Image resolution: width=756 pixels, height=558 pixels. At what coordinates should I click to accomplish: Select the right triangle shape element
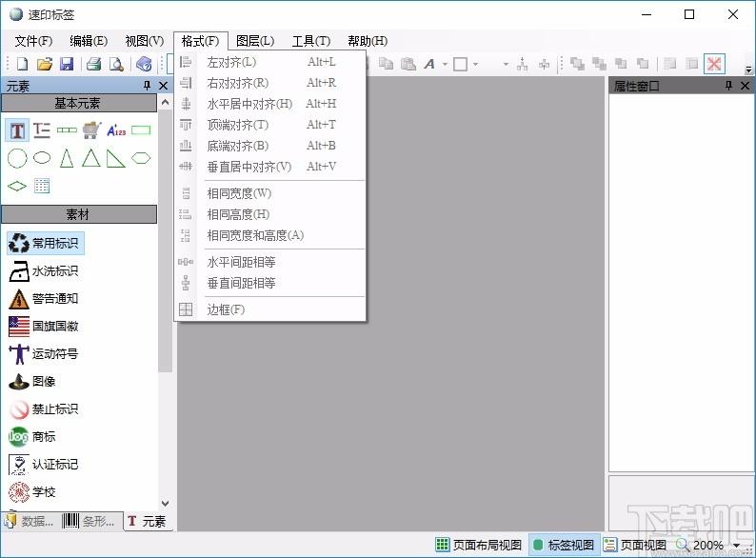click(x=116, y=158)
